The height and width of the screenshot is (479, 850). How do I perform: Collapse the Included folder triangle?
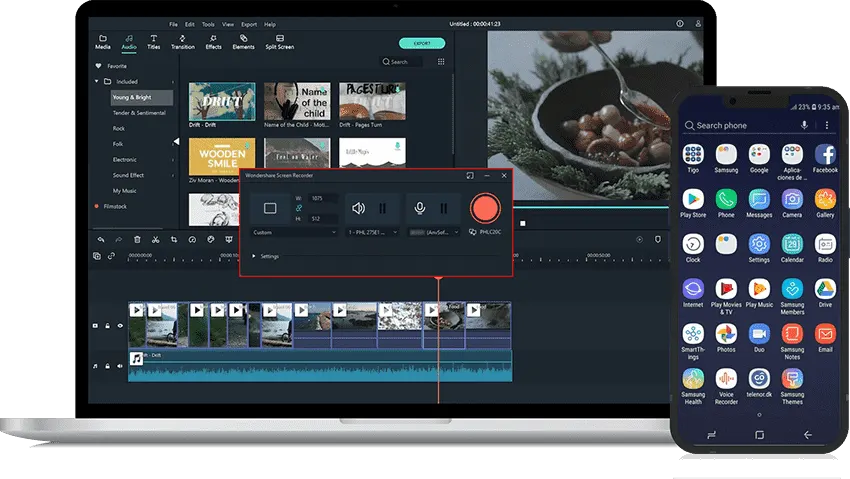pos(96,81)
